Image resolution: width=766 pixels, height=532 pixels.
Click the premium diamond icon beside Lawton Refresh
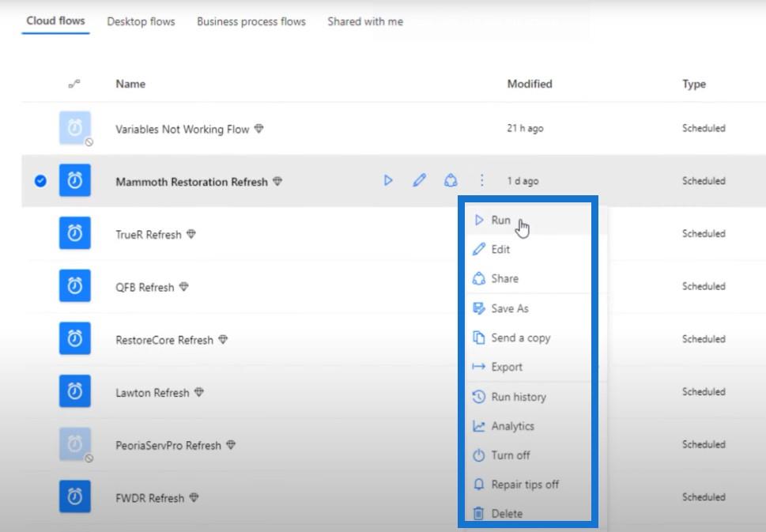(x=199, y=392)
